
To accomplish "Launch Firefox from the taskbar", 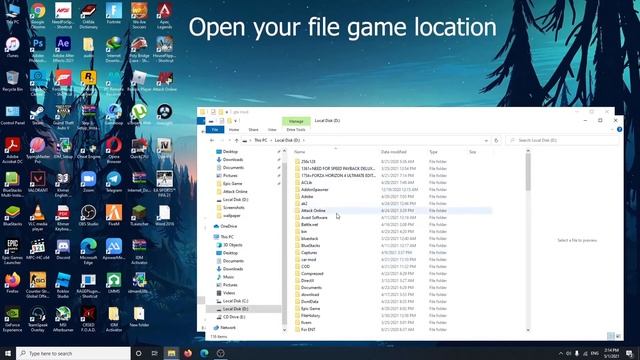I will (x=188, y=353).
